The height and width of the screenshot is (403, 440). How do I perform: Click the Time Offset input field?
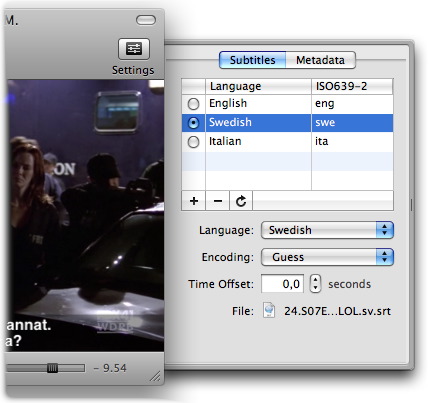[282, 284]
